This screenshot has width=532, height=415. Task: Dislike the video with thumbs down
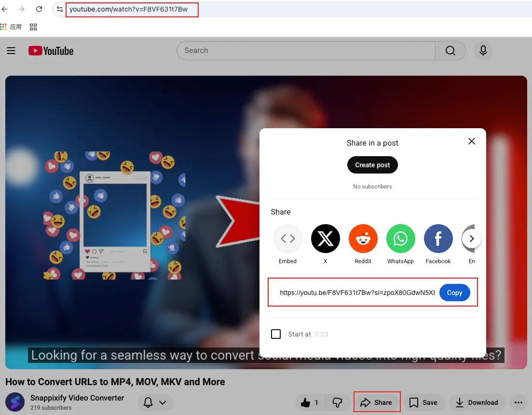(338, 402)
